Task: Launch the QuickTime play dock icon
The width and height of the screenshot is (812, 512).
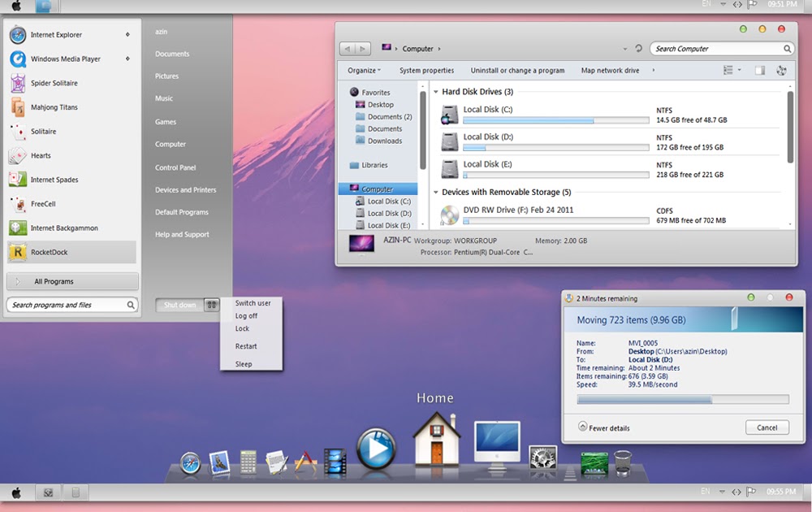Action: (x=377, y=449)
